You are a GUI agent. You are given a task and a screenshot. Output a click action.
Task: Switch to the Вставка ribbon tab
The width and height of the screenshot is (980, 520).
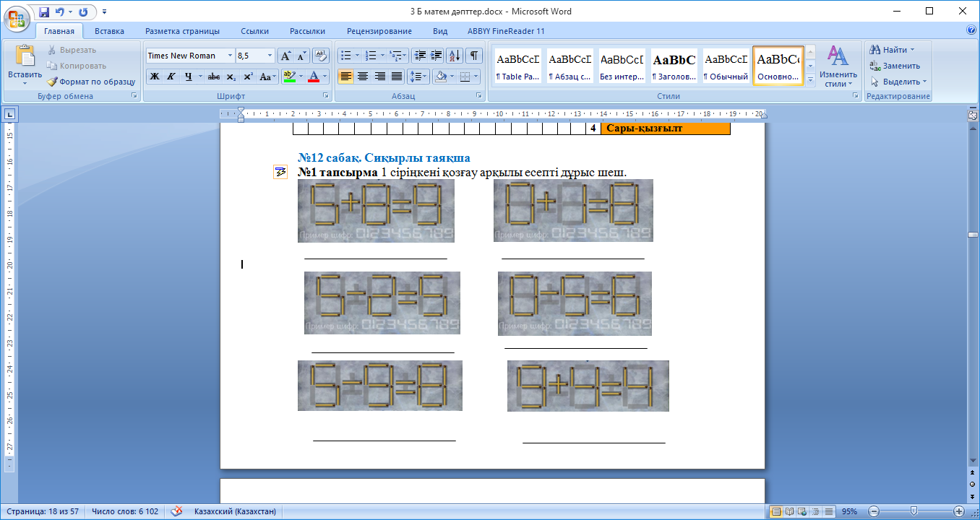(x=109, y=31)
